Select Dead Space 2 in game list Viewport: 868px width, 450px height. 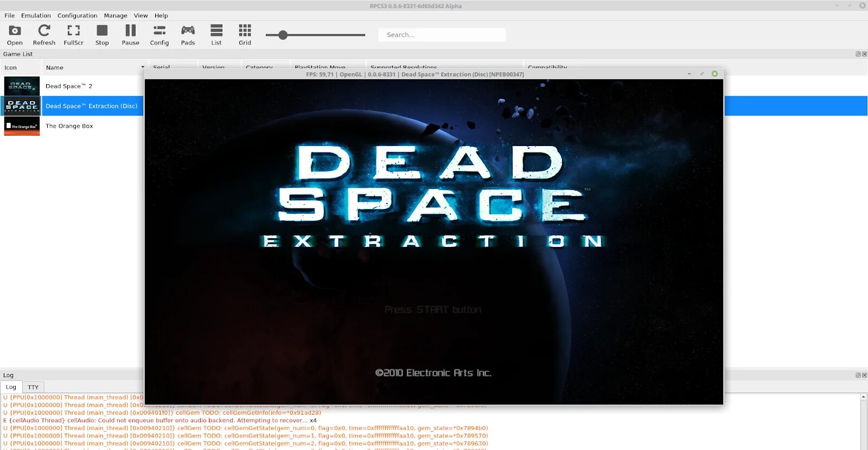click(69, 86)
